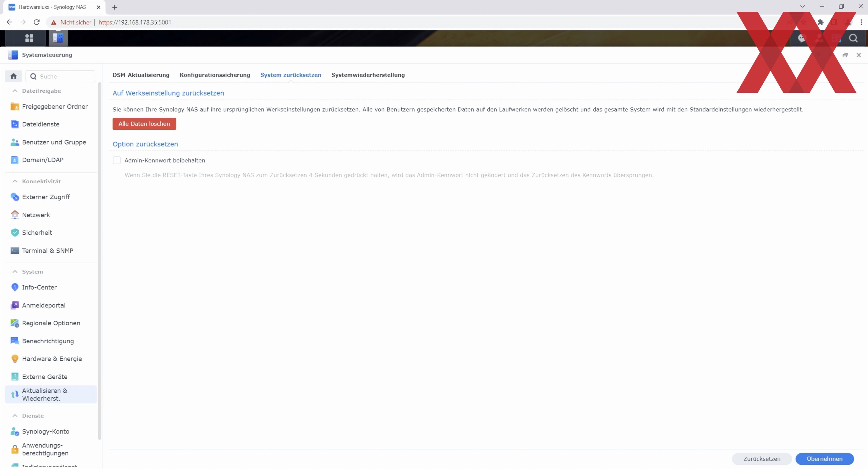Open Terminal & SNMP settings
Viewport: 868px width, 469px height.
(x=51, y=251)
